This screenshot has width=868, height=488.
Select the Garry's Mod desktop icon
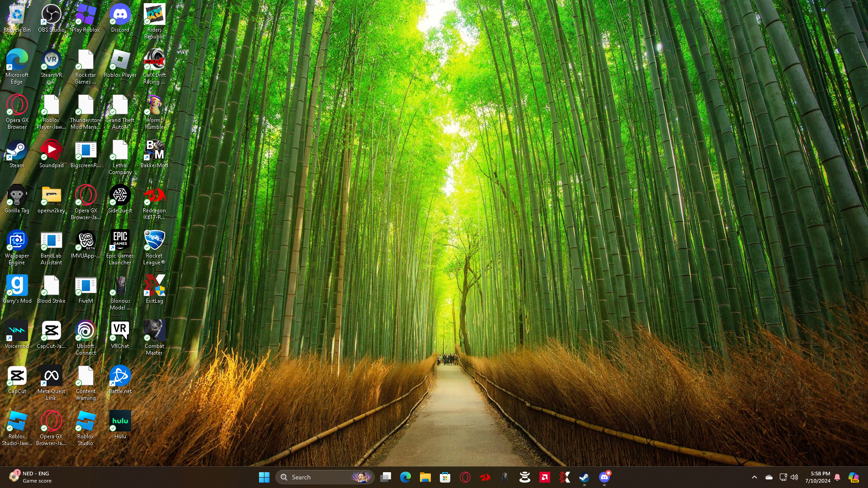click(17, 290)
